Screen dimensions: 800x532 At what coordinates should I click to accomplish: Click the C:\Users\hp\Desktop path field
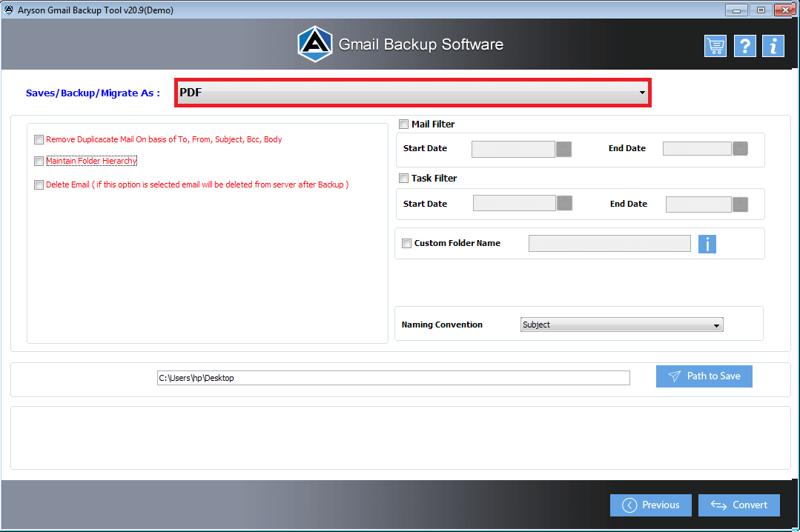coord(394,378)
